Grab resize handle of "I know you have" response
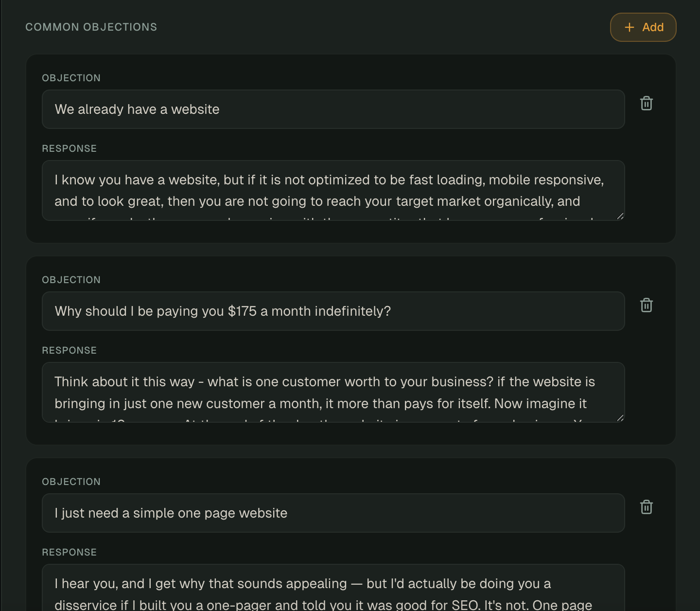 [x=620, y=216]
